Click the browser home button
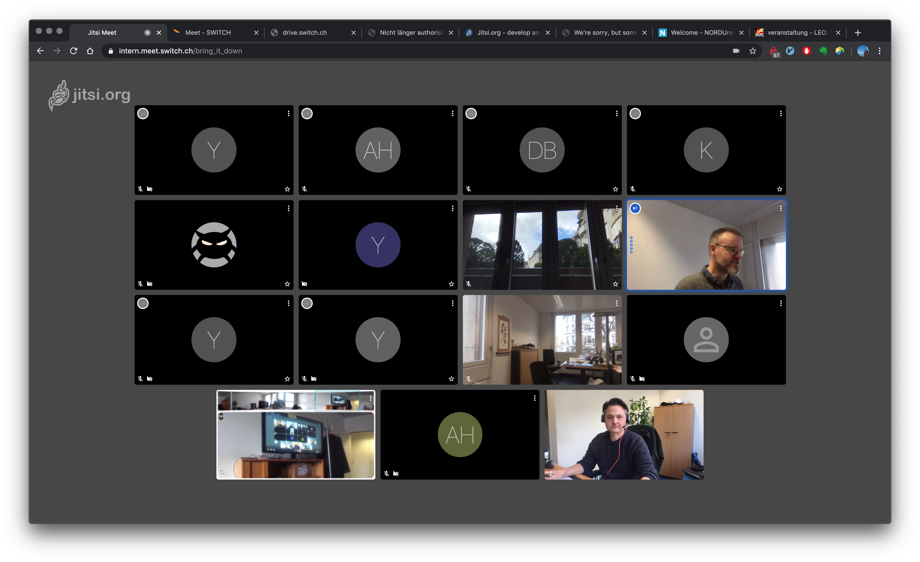The image size is (920, 562). pyautogui.click(x=90, y=51)
